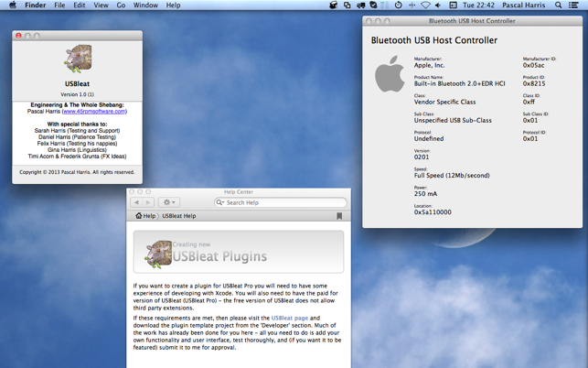588x368 pixels.
Task: Open the Go menu
Action: [x=121, y=5]
